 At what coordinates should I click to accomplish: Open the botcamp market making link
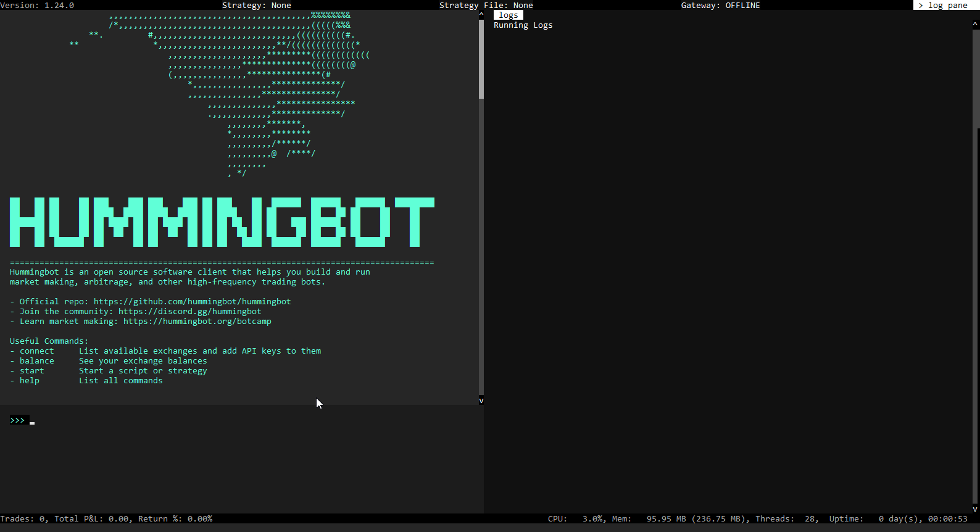(197, 322)
